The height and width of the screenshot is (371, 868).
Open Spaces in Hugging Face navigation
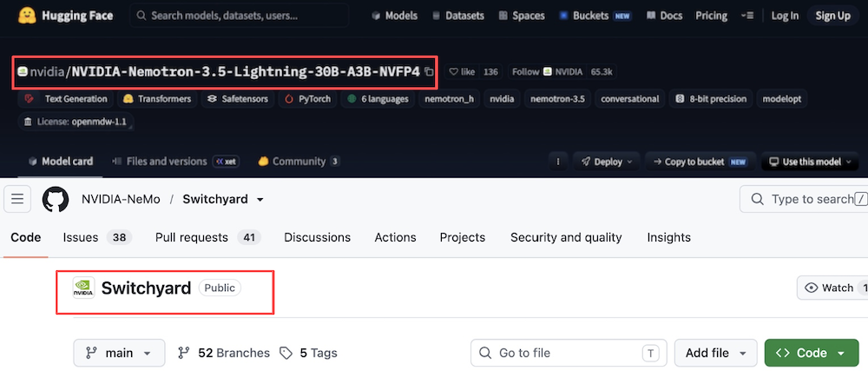point(522,16)
